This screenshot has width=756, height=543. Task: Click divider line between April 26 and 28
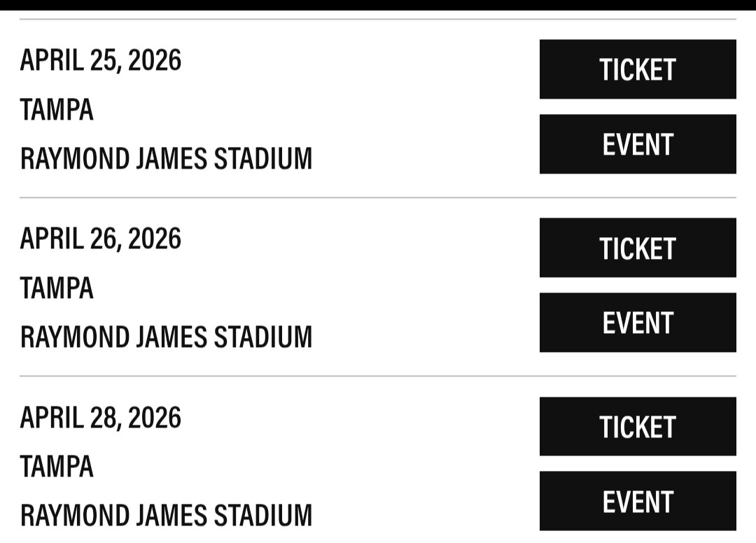pyautogui.click(x=378, y=376)
